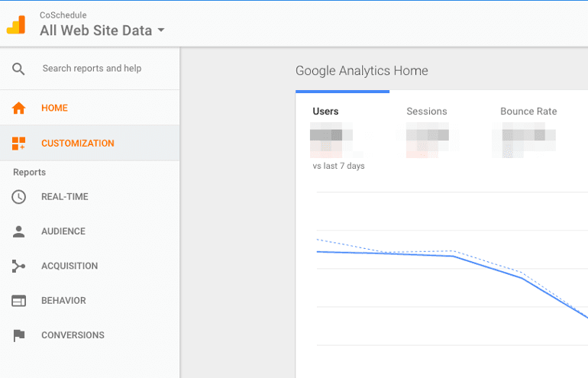Click the orange Home house icon
Image resolution: width=588 pixels, height=378 pixels.
pyautogui.click(x=19, y=108)
